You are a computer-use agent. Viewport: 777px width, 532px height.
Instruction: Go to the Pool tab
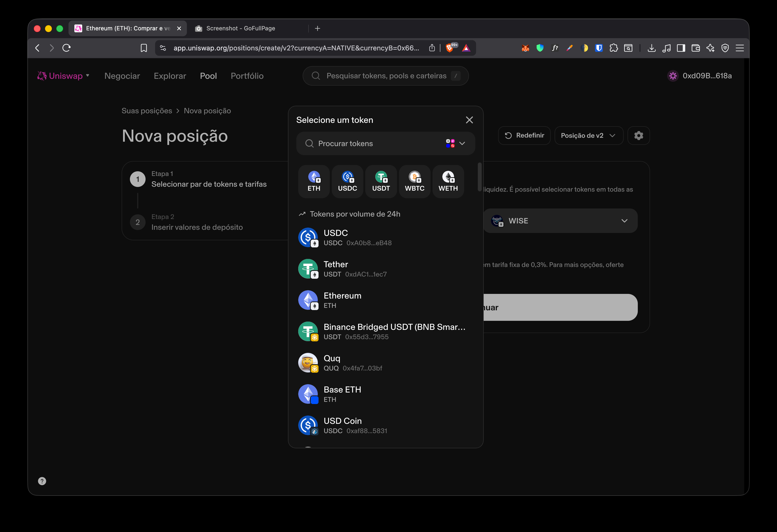[208, 76]
